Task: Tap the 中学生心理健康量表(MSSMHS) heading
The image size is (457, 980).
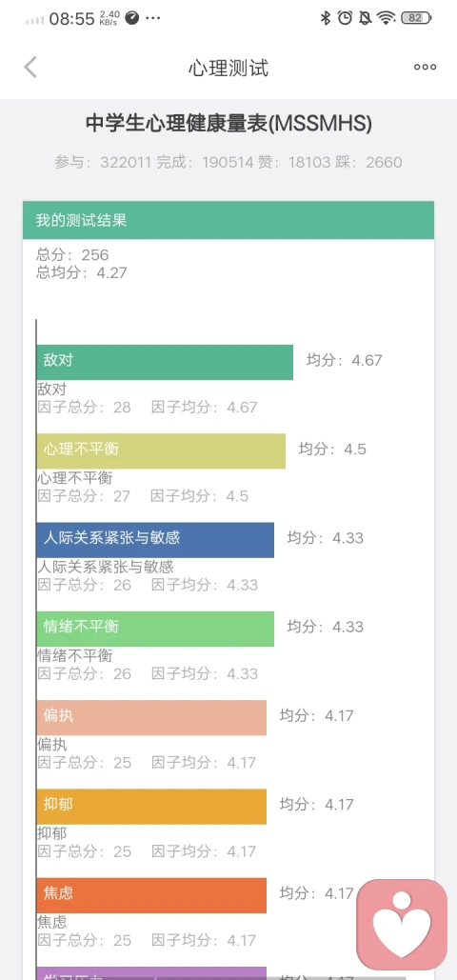Action: point(228,124)
